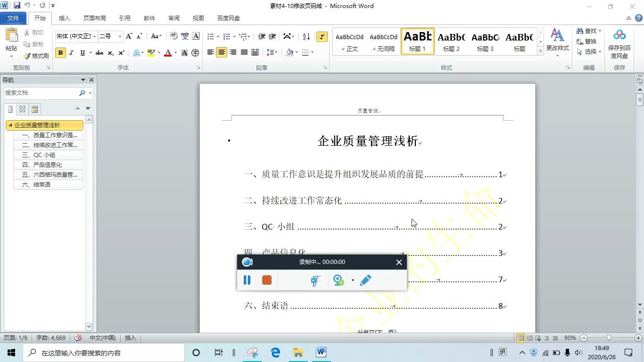Show page thumbnails in the navigation pane

(x=22, y=109)
